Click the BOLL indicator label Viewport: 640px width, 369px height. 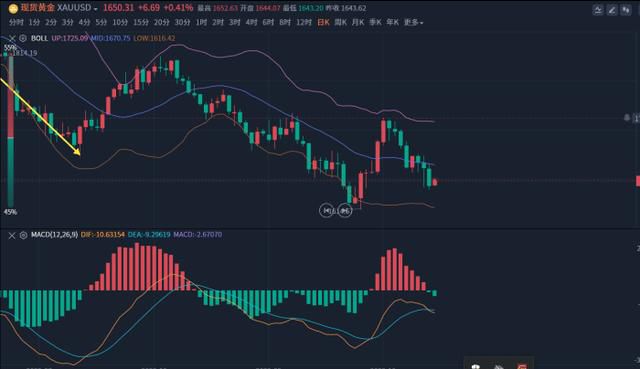coord(40,38)
